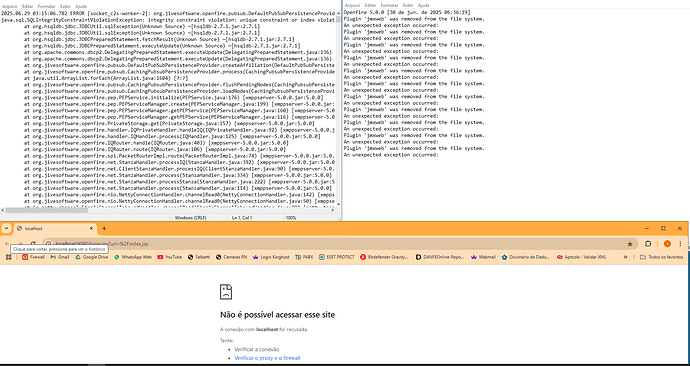Click the horizontal scrollbar in left Notepad
Screen dimensions: 690x366
[171, 210]
